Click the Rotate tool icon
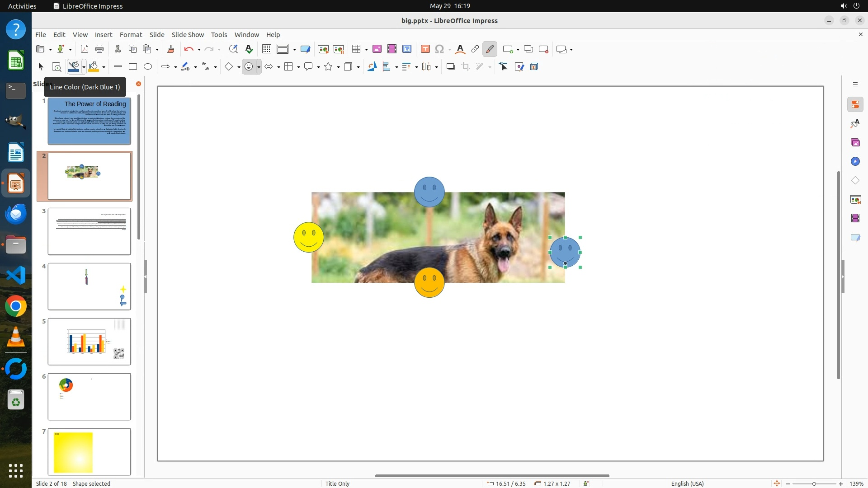Screen dimensions: 868x488 (x=372, y=67)
